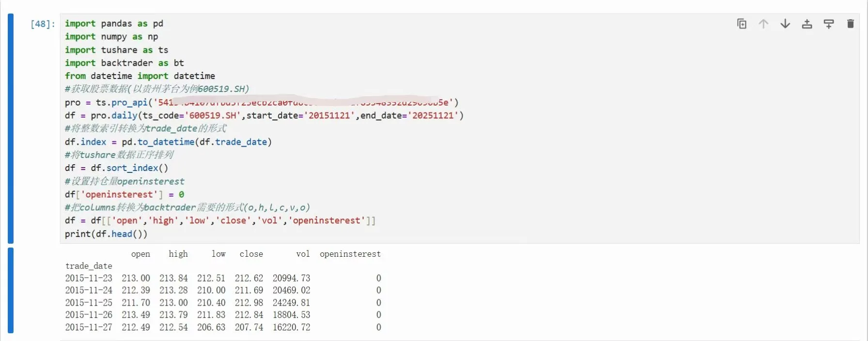Collapse the code cell using its blue bar
The width and height of the screenshot is (868, 341).
point(11,128)
